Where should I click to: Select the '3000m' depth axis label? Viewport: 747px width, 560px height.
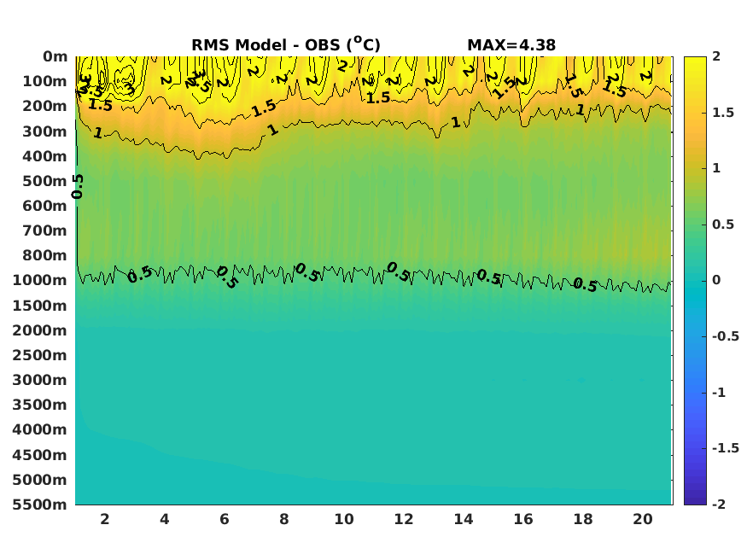pos(39,380)
